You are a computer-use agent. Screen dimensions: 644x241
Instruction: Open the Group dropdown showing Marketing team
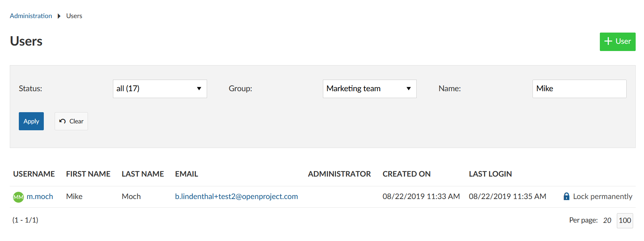[x=369, y=89]
